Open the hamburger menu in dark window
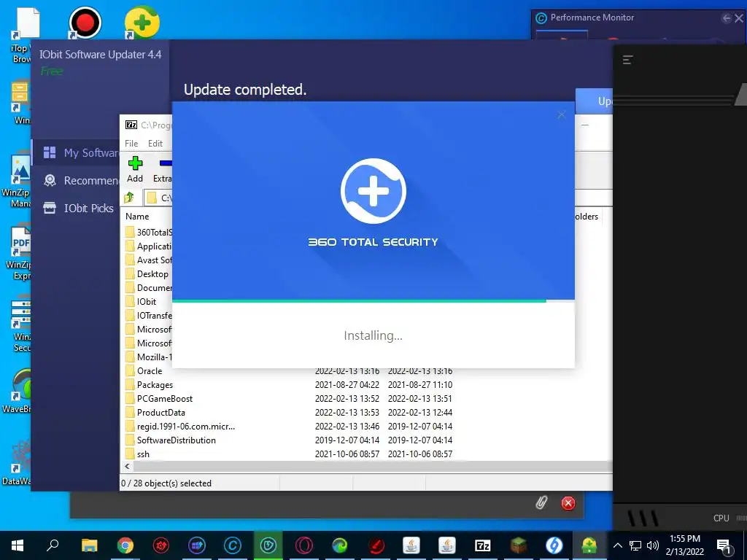 click(628, 60)
